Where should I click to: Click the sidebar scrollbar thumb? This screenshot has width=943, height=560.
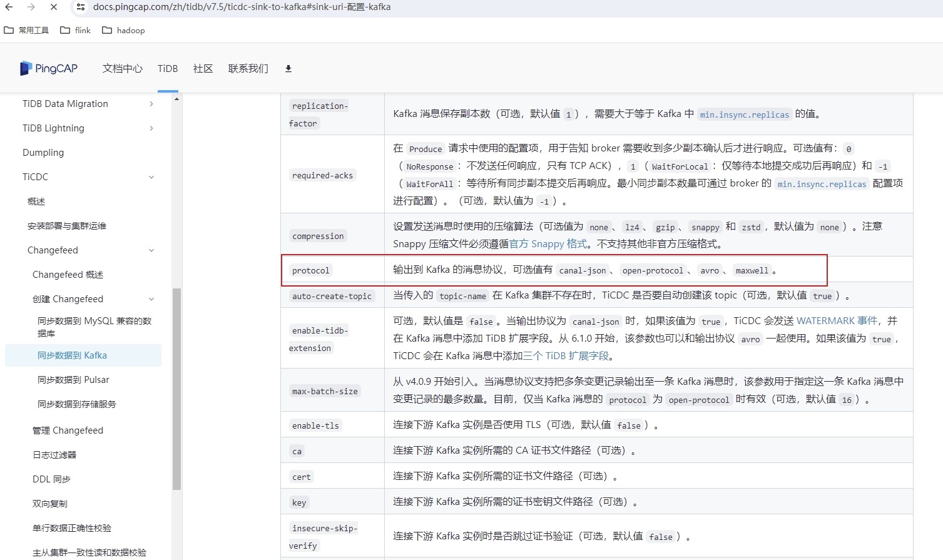(176, 388)
